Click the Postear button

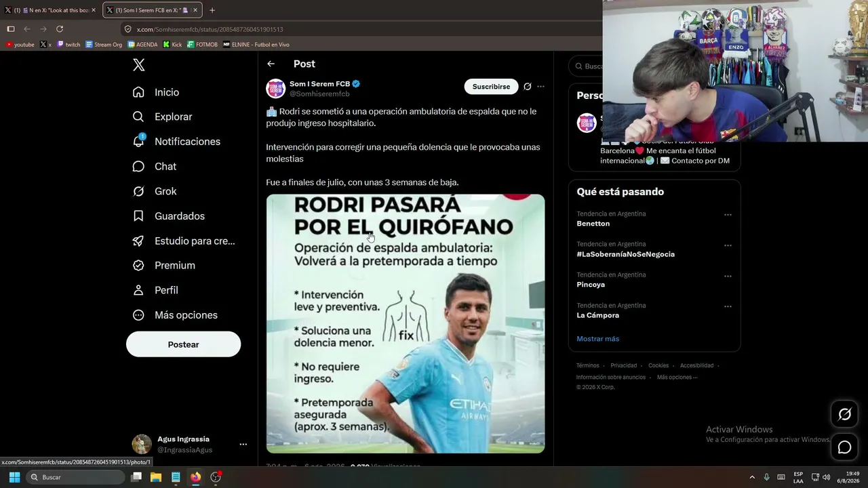click(x=183, y=344)
